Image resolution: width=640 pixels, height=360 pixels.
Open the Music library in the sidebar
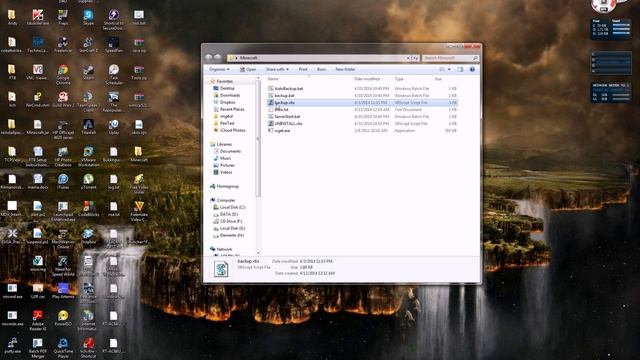[x=225, y=158]
